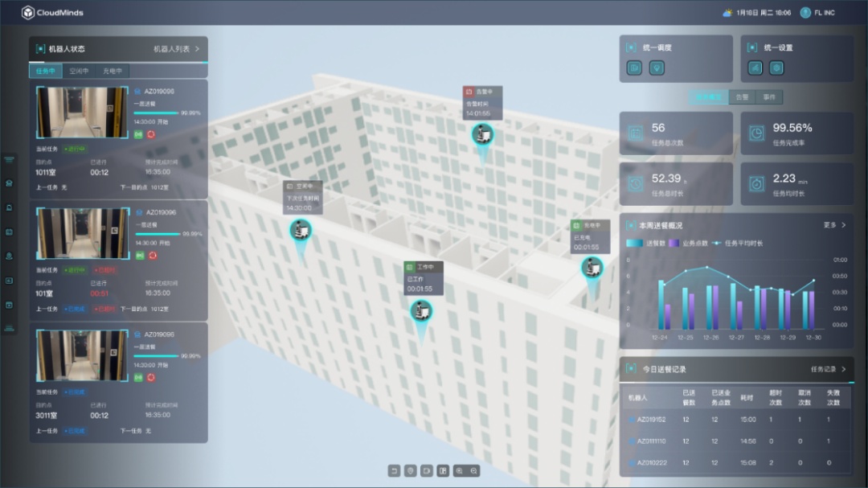Image resolution: width=868 pixels, height=488 pixels.
Task: Switch to the 任务中 tab
Action: point(45,71)
